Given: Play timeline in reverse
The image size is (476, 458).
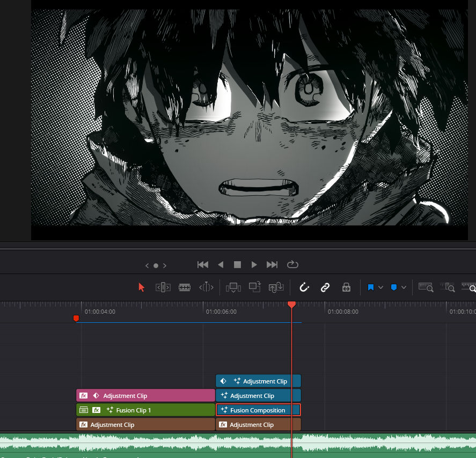Looking at the screenshot, I should [x=221, y=265].
